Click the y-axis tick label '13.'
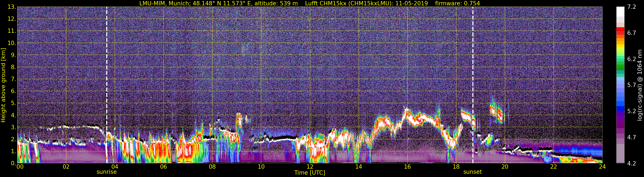The width and height of the screenshot is (644, 177). coord(12,7)
